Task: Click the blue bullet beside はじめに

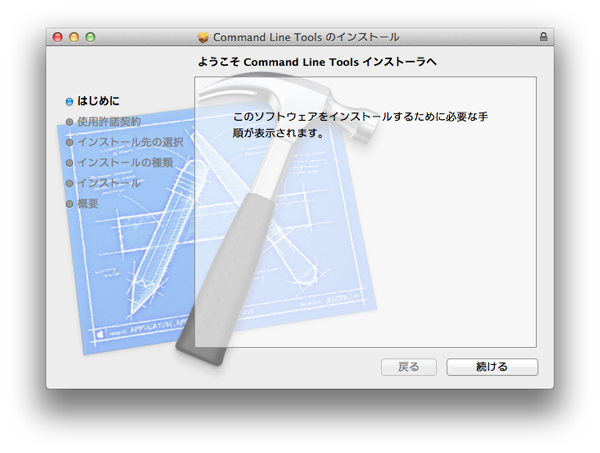Action: (69, 101)
